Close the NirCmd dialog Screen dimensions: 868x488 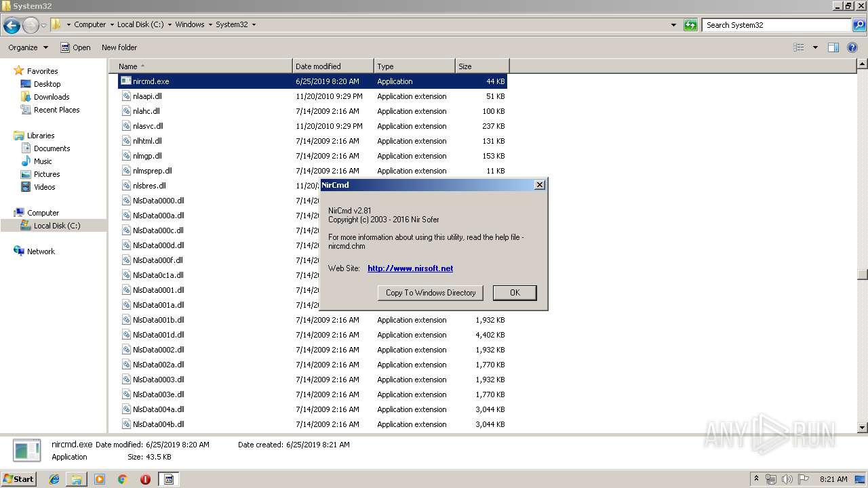click(539, 184)
